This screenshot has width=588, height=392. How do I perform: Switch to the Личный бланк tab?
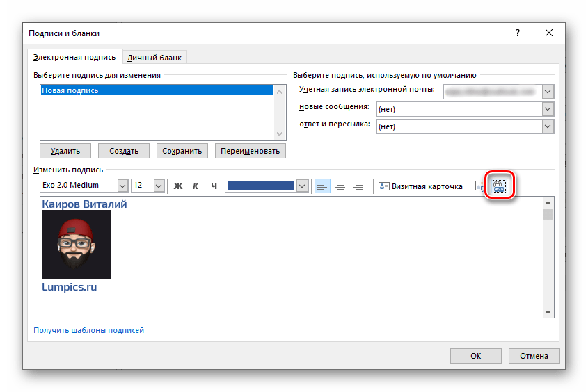tap(154, 58)
